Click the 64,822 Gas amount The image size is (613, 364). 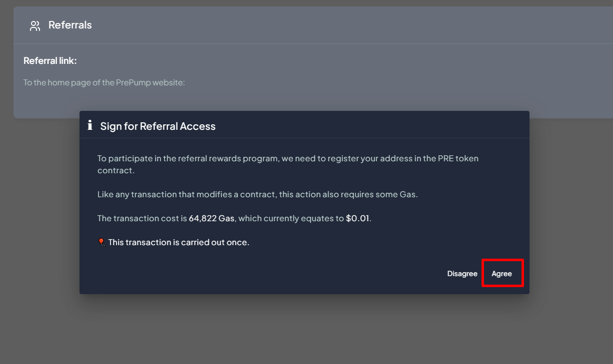click(x=211, y=218)
